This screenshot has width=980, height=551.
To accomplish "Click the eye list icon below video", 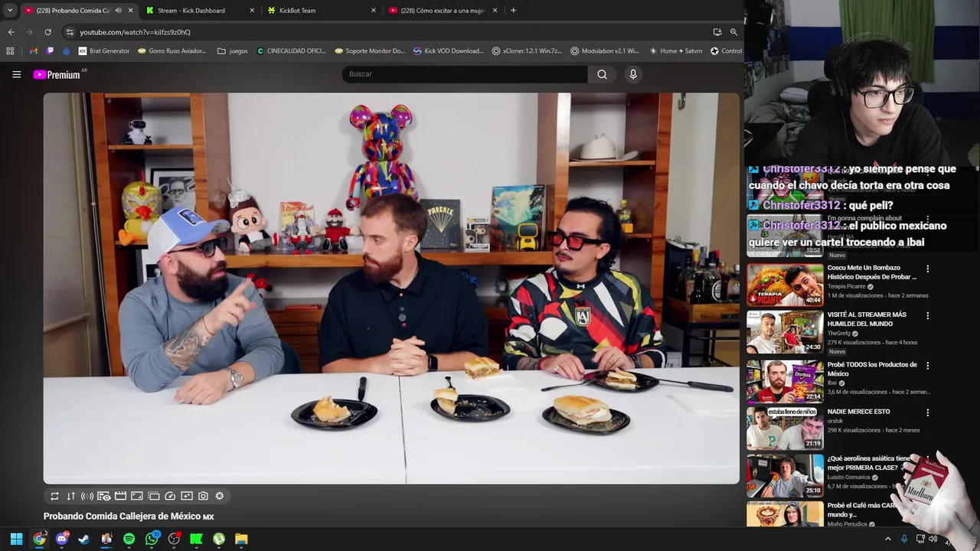I will [x=104, y=496].
